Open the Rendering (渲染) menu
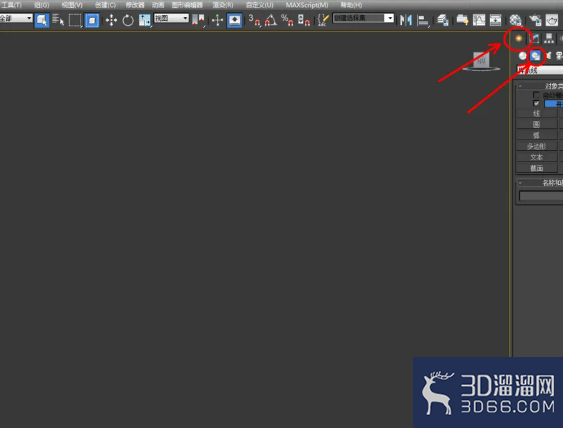 (223, 5)
